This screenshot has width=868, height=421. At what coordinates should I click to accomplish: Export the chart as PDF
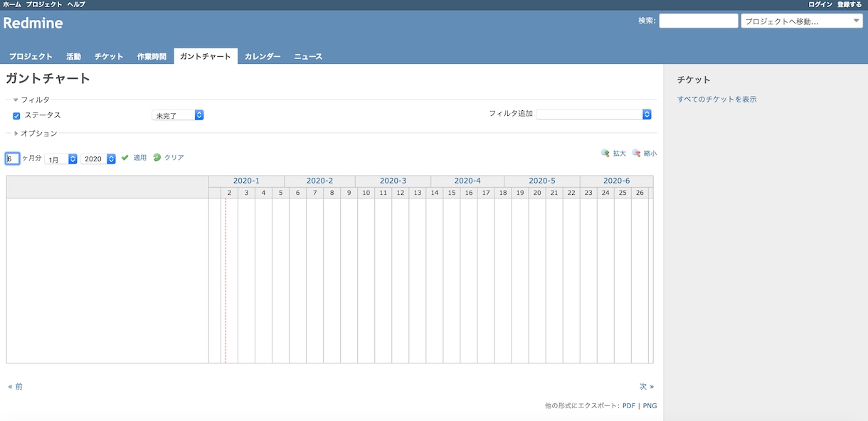pos(629,406)
